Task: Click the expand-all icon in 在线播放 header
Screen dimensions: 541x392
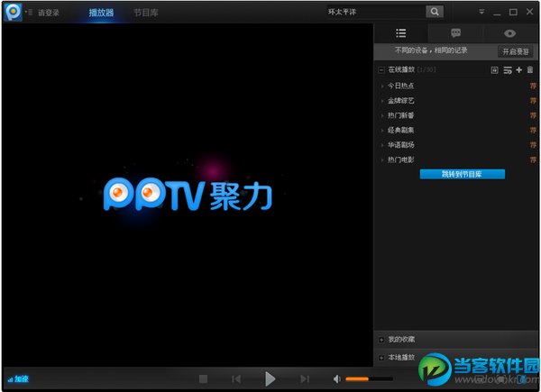Action: click(x=494, y=70)
